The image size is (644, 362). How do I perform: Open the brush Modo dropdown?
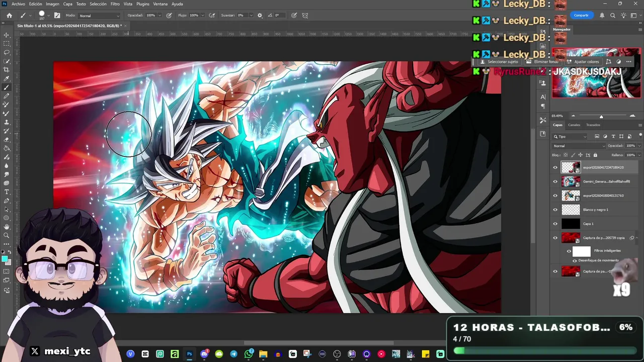99,16
